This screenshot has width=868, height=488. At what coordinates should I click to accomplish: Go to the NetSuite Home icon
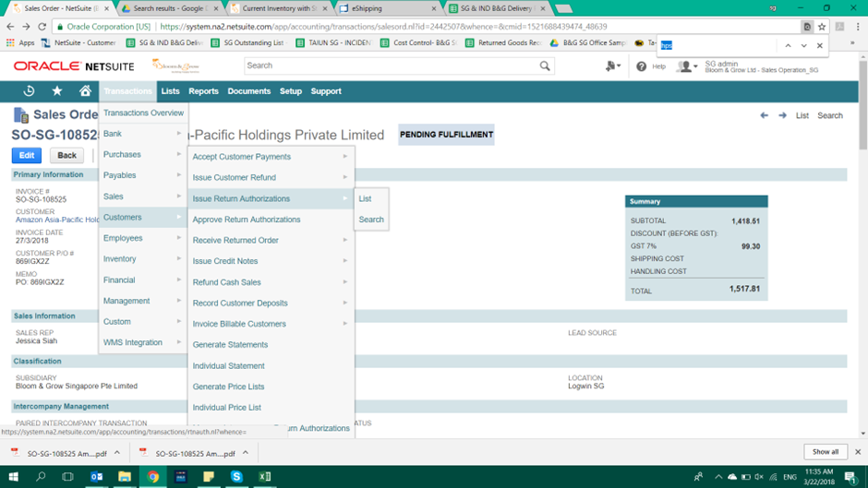pyautogui.click(x=85, y=90)
